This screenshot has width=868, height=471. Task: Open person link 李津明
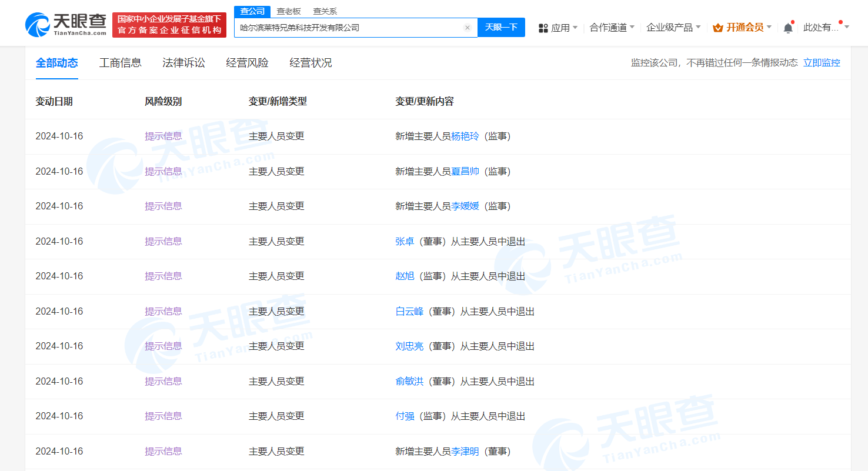pyautogui.click(x=465, y=452)
